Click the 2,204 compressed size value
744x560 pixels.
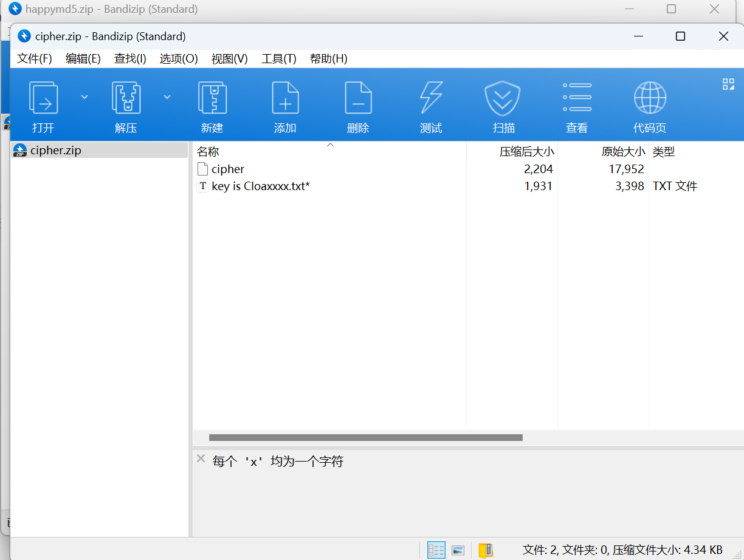(538, 169)
